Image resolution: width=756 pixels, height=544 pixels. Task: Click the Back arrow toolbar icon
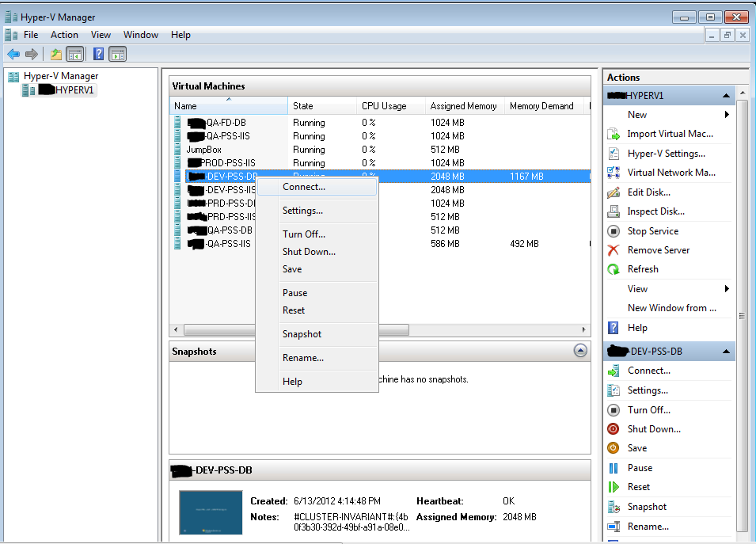tap(13, 54)
